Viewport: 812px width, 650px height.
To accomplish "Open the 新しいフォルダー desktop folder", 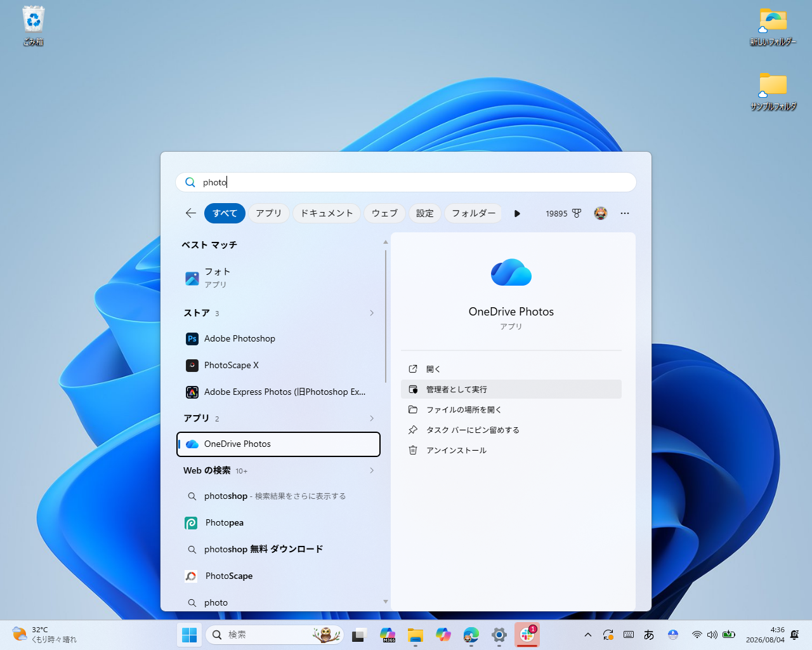I will (773, 27).
